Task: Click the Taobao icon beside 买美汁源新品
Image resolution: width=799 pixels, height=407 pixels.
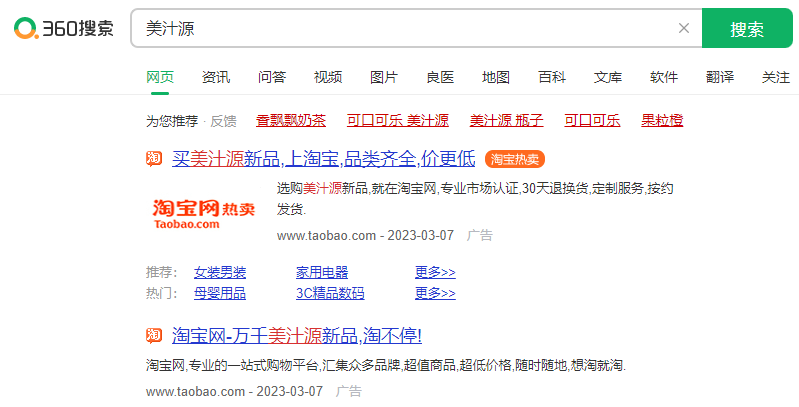Action: [x=154, y=159]
